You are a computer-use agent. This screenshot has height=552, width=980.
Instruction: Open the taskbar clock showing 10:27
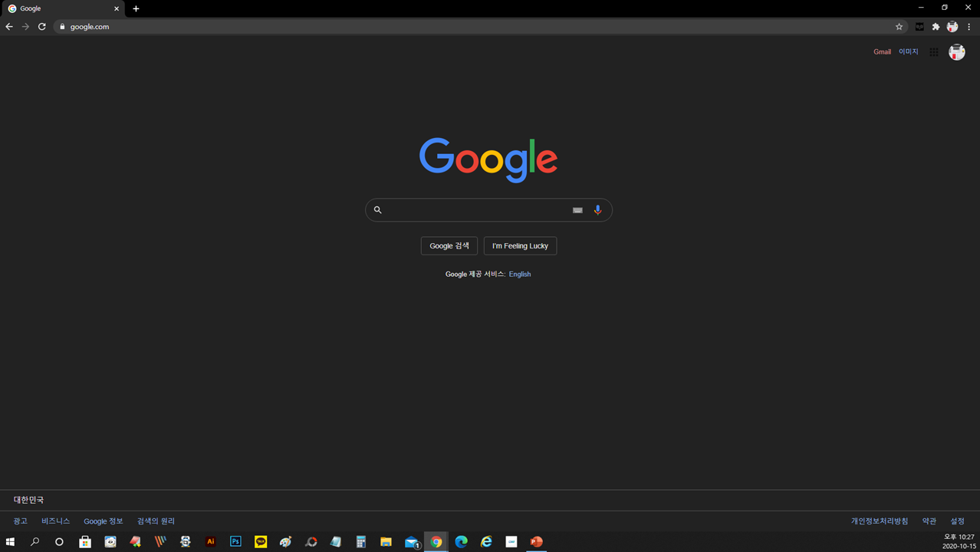pyautogui.click(x=959, y=542)
